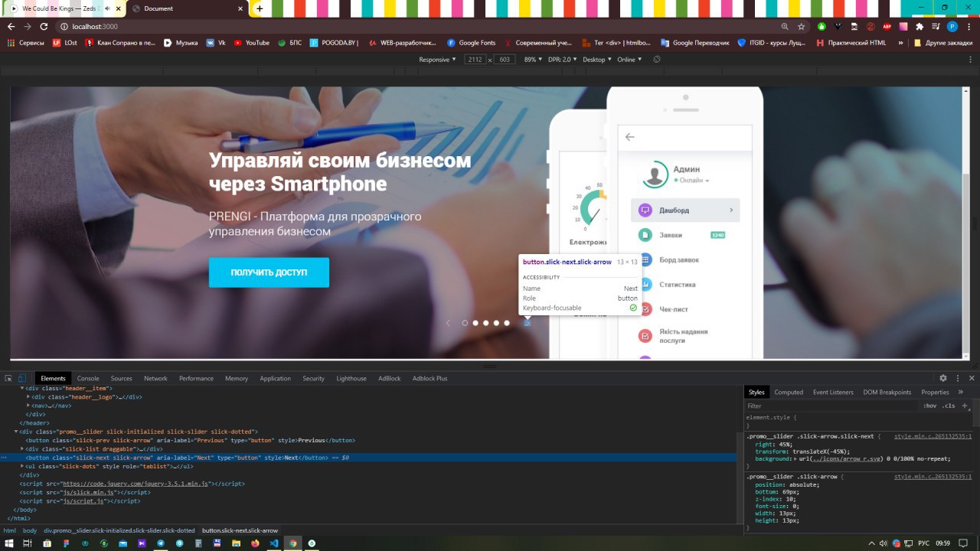This screenshot has width=980, height=551.
Task: Select the fifth slider dot
Action: tap(507, 323)
